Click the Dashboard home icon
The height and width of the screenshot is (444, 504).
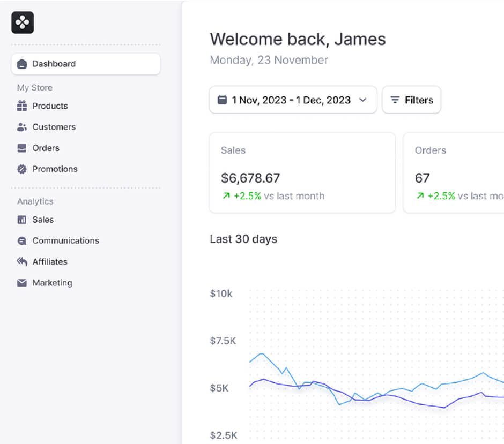[22, 64]
